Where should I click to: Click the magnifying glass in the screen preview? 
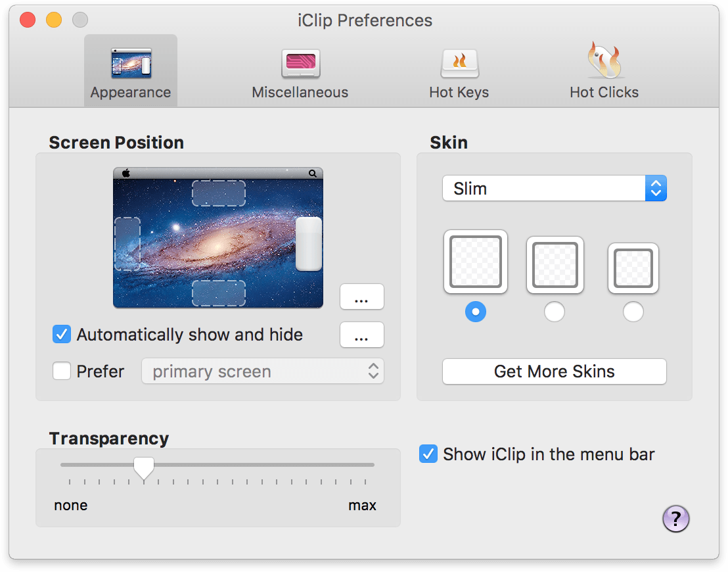click(313, 173)
